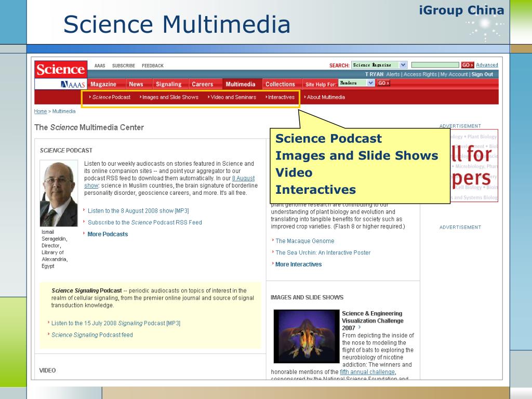Viewport: 532px width, 399px height.
Task: Open the More Interactives link
Action: click(298, 264)
